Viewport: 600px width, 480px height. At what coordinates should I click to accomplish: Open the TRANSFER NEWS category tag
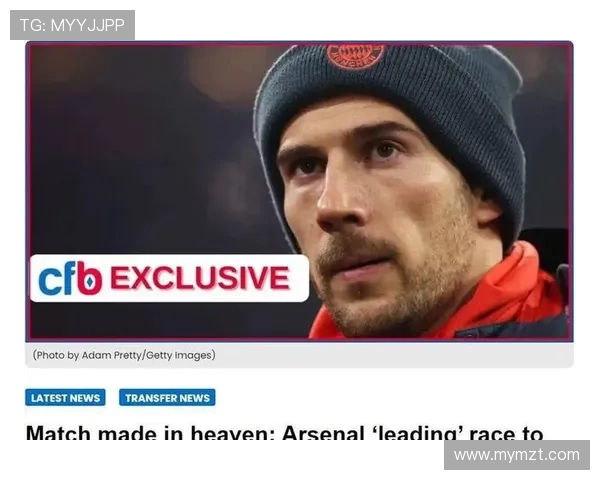pos(167,398)
